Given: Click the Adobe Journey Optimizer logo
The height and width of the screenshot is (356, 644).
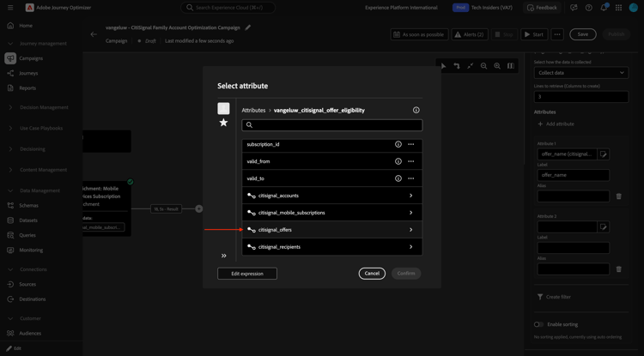Looking at the screenshot, I should pos(29,8).
